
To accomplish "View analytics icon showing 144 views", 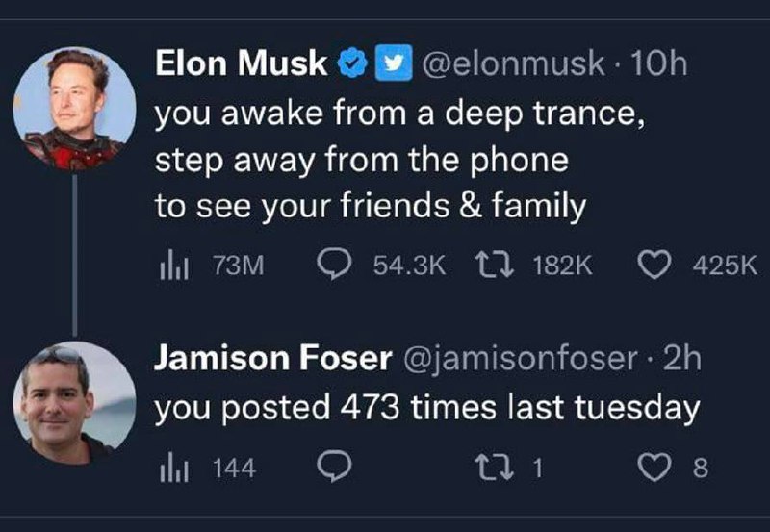I will 169,469.
